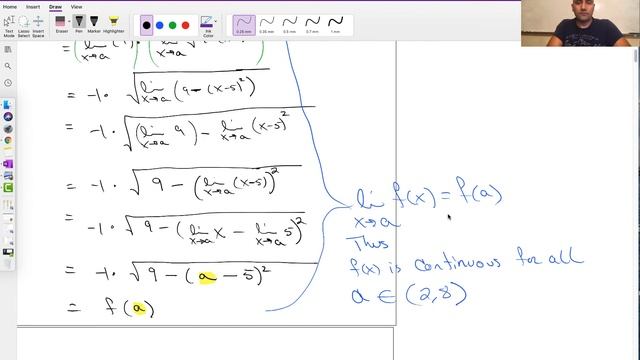Click the webcam video overlay
640x360 pixels.
click(x=580, y=23)
